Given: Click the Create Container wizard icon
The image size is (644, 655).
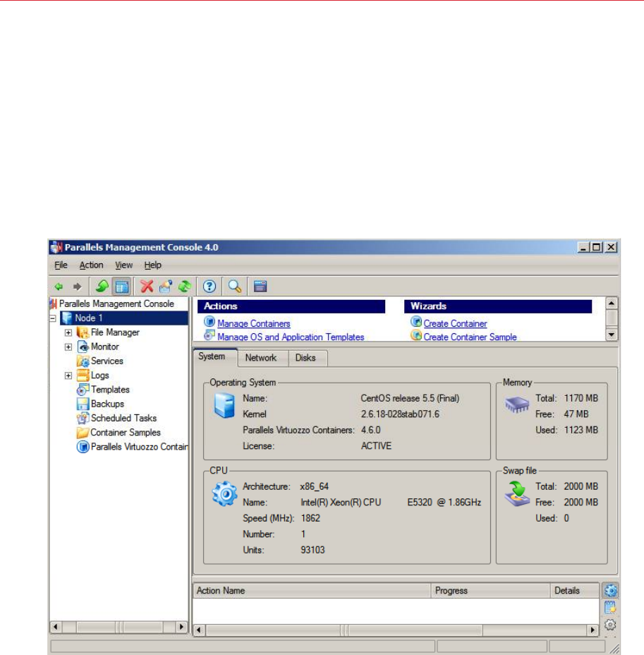Looking at the screenshot, I should click(x=416, y=322).
